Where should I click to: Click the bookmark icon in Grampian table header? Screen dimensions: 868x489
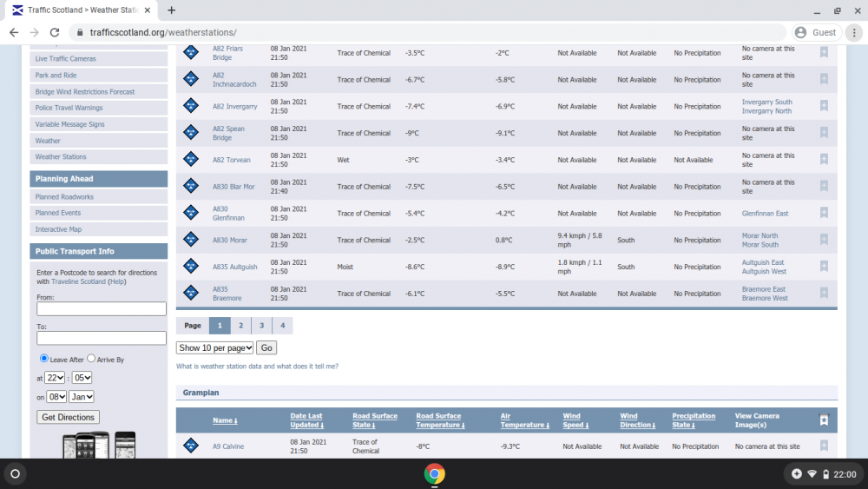pos(824,420)
